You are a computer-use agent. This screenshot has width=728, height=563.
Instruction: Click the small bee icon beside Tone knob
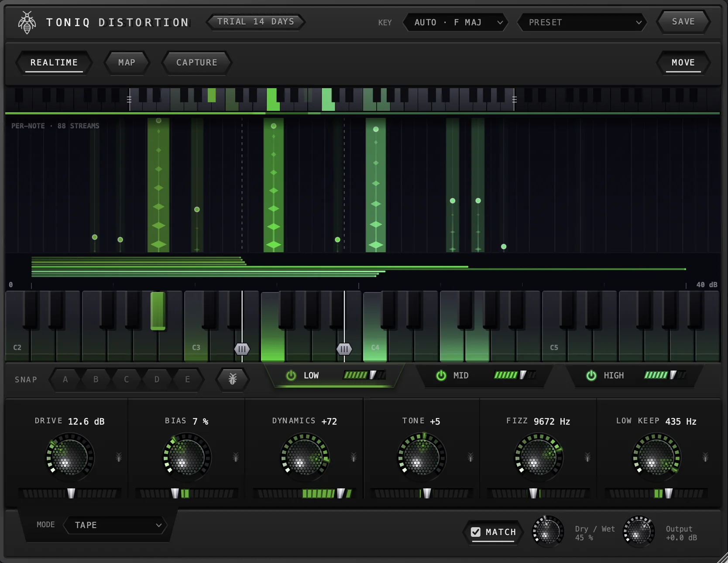coord(470,457)
